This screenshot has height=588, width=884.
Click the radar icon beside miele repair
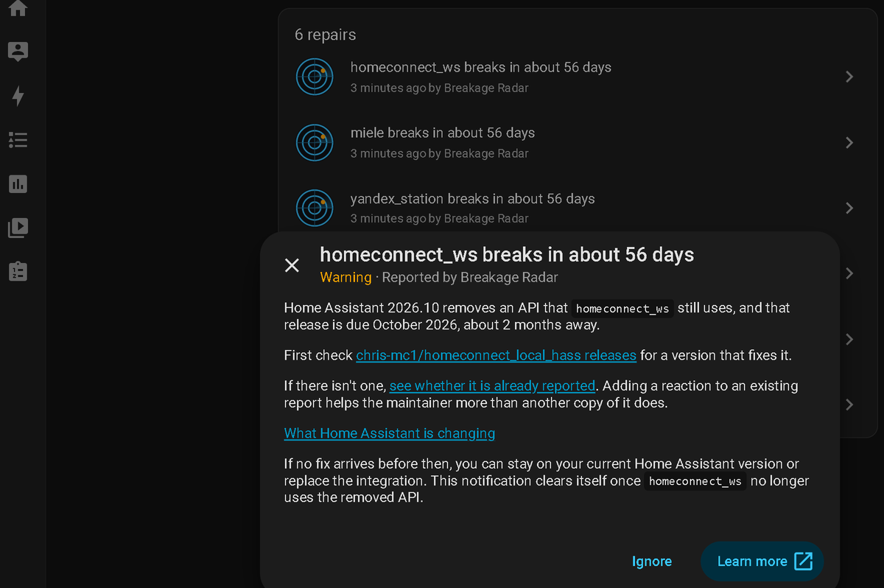(x=315, y=142)
